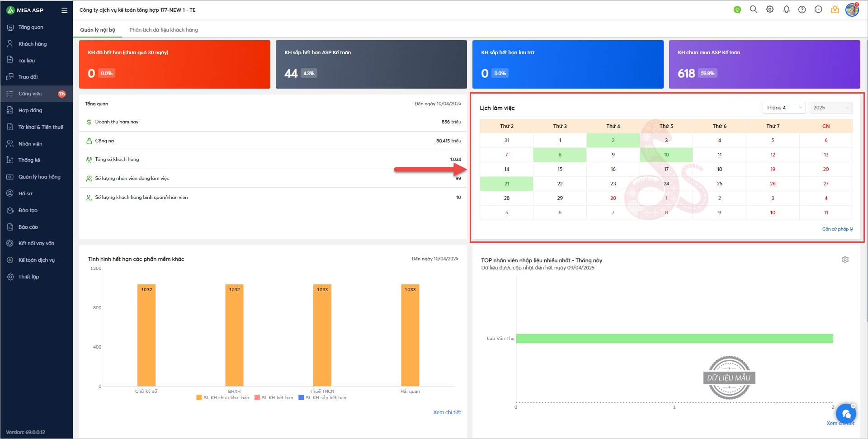Open chart settings gear for TOP nhân viên
This screenshot has width=868, height=439.
845,260
